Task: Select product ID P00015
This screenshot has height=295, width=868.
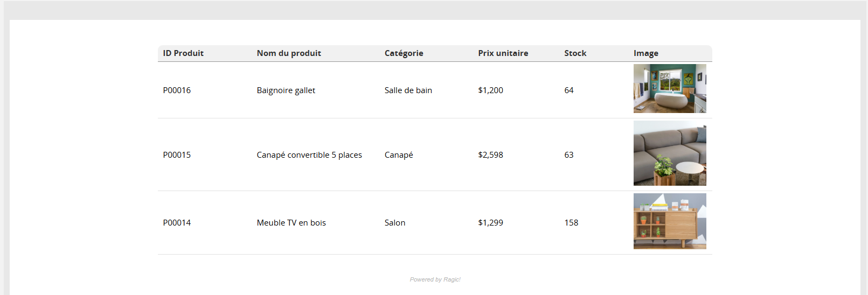Action: 177,155
